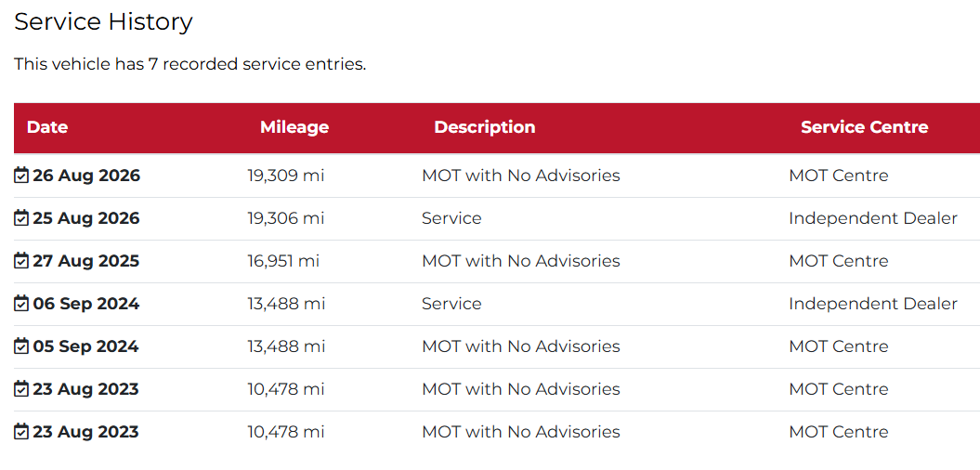Click MOT Centre in the 27 Aug 2025 row

839,261
